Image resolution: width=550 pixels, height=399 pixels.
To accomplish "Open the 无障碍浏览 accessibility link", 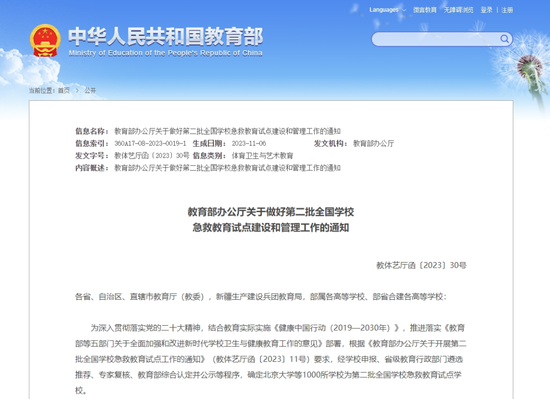I will (x=458, y=10).
